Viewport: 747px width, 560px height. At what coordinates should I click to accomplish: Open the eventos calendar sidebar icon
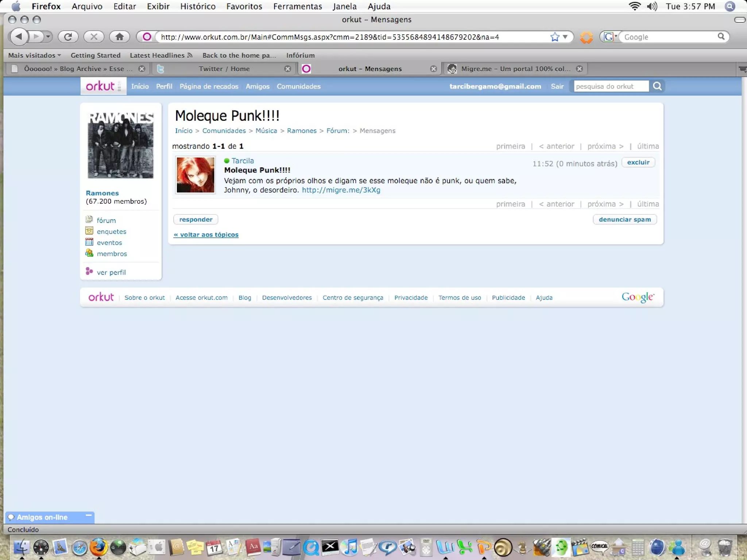pyautogui.click(x=89, y=242)
